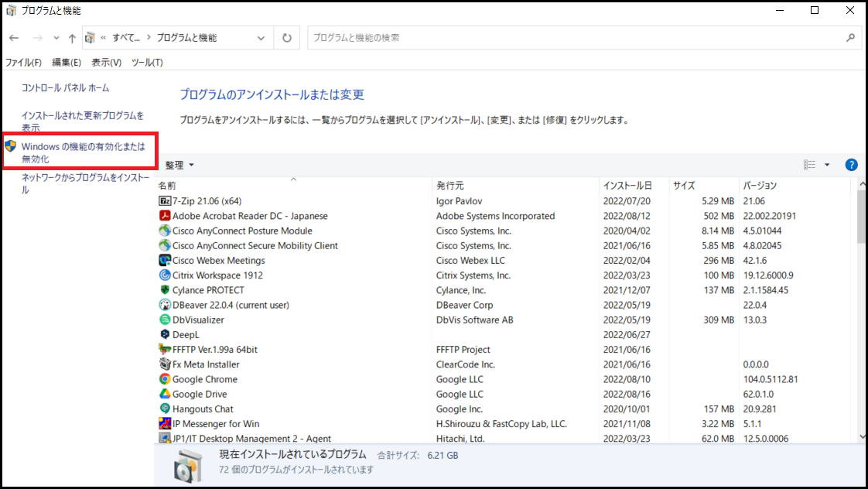Click the Cisco Webex Meetings icon
The width and height of the screenshot is (868, 489).
pos(164,261)
